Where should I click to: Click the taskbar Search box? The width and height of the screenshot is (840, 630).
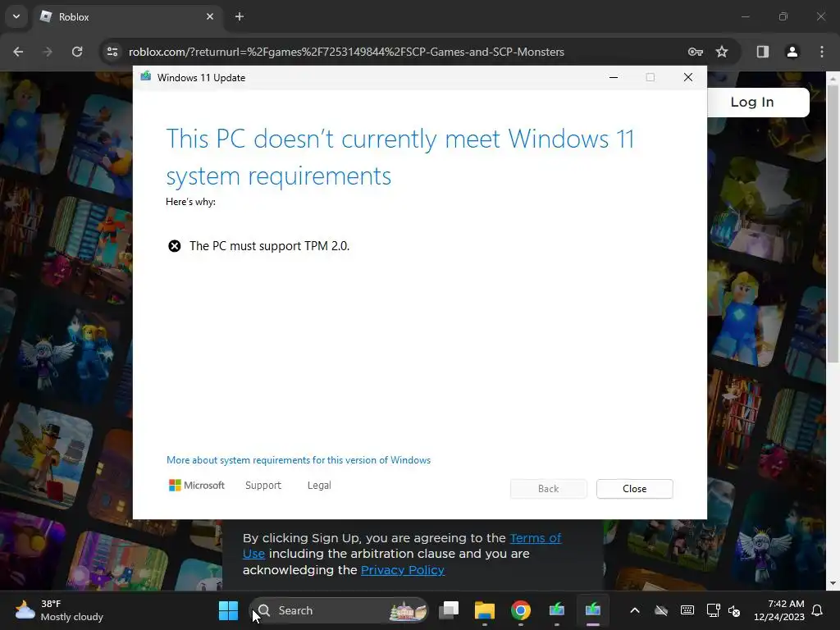click(339, 610)
